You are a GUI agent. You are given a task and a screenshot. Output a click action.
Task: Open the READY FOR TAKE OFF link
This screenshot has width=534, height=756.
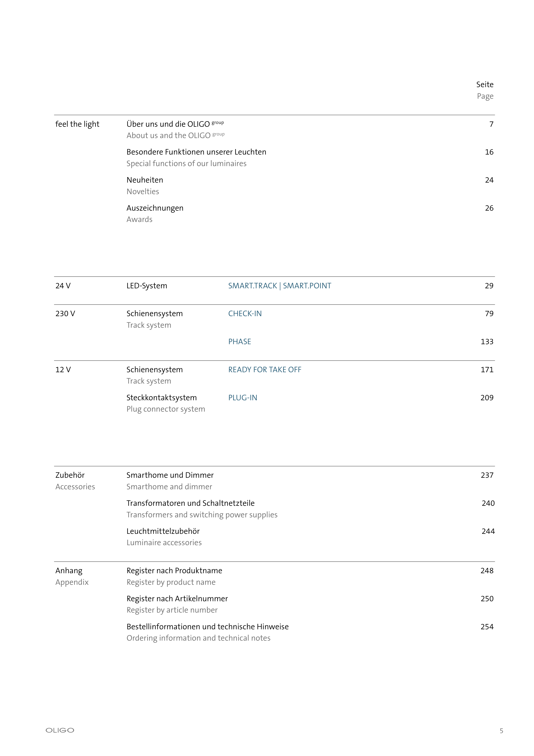tap(265, 370)
